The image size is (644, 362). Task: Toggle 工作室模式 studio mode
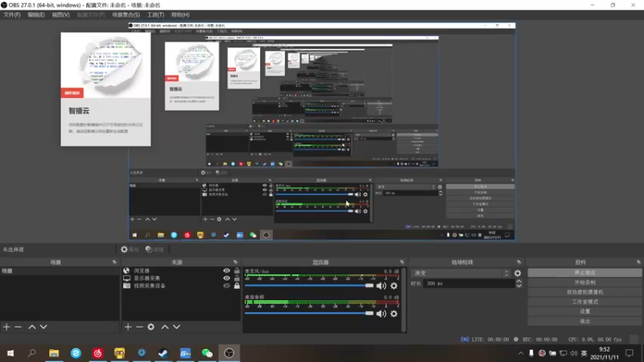click(585, 302)
